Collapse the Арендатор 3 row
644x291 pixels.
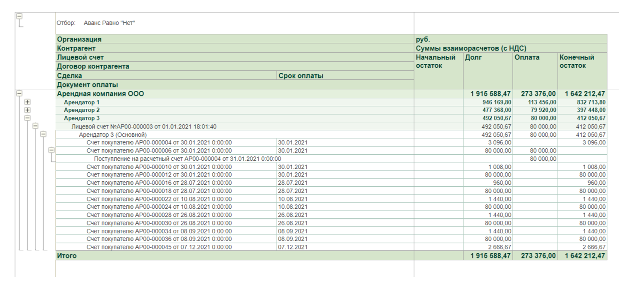pyautogui.click(x=27, y=118)
